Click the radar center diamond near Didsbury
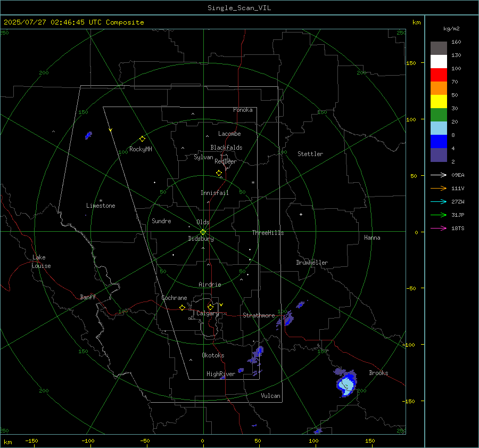Image resolution: width=479 pixels, height=448 pixels. click(203, 232)
